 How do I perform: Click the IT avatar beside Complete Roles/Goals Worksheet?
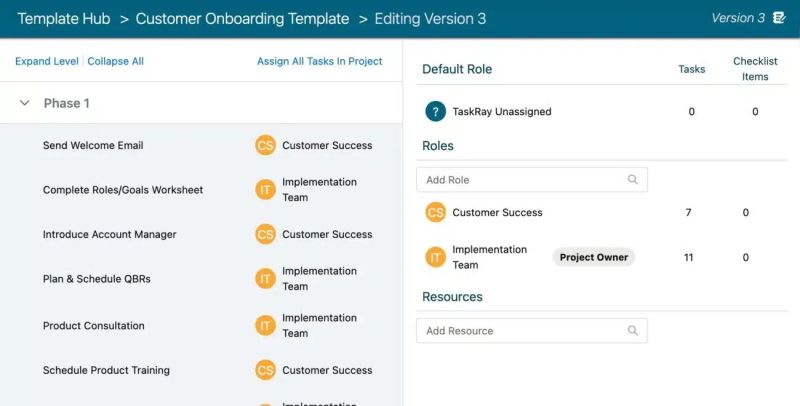pos(265,190)
